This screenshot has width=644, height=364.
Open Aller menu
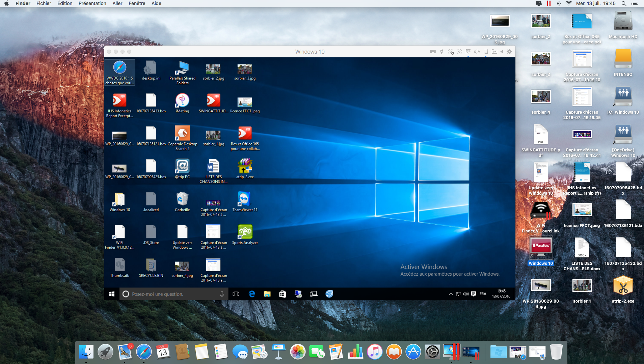pyautogui.click(x=117, y=3)
